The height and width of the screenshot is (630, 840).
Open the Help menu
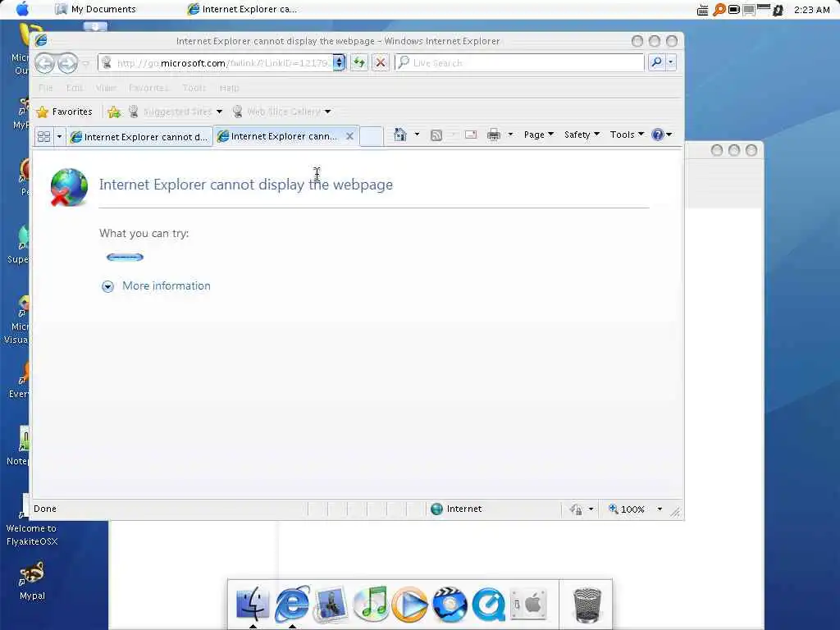tap(229, 88)
